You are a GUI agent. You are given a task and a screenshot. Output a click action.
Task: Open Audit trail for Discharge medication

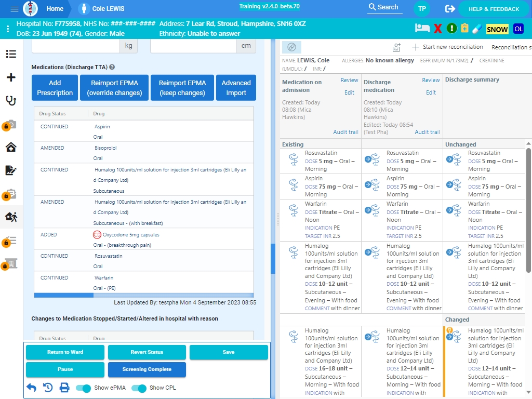pyautogui.click(x=427, y=132)
